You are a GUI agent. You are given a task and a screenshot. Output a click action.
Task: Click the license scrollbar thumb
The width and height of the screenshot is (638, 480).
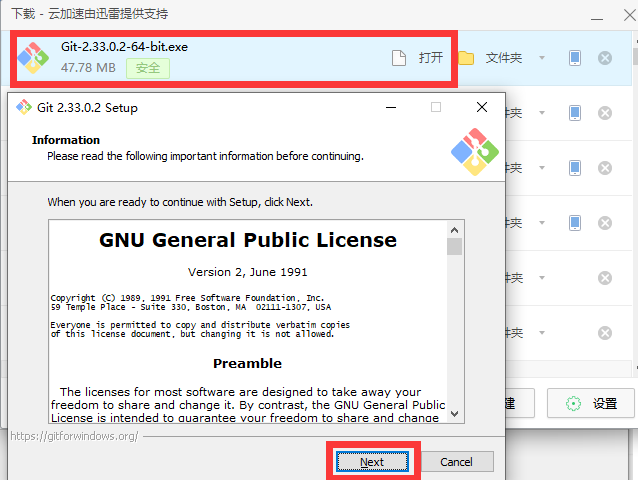[x=454, y=247]
